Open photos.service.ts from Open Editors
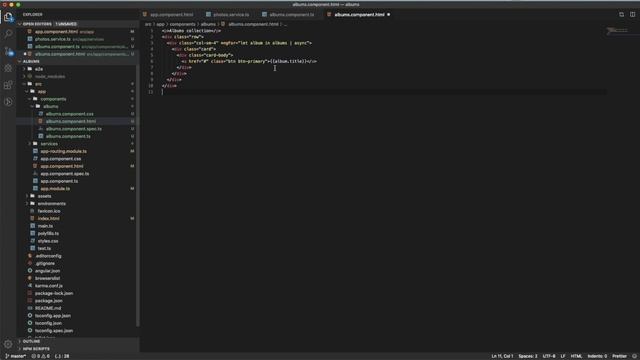The height and width of the screenshot is (360, 640). click(78, 39)
